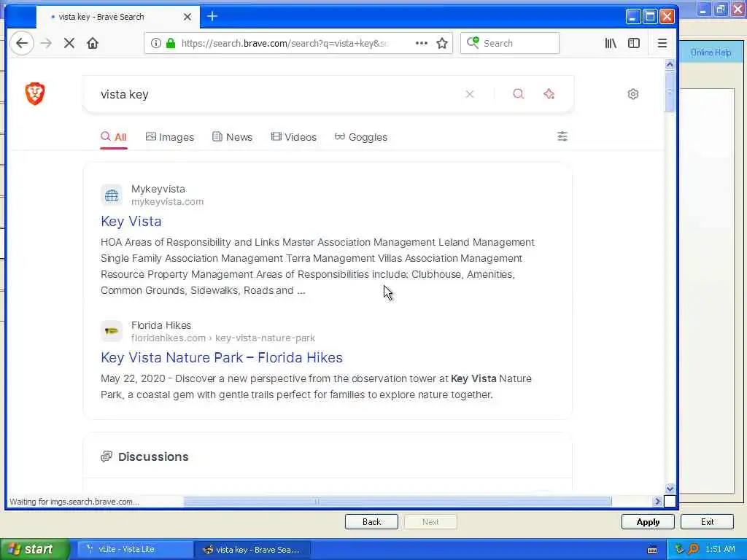
Task: Click the Florida Hikes favicon
Action: click(112, 331)
